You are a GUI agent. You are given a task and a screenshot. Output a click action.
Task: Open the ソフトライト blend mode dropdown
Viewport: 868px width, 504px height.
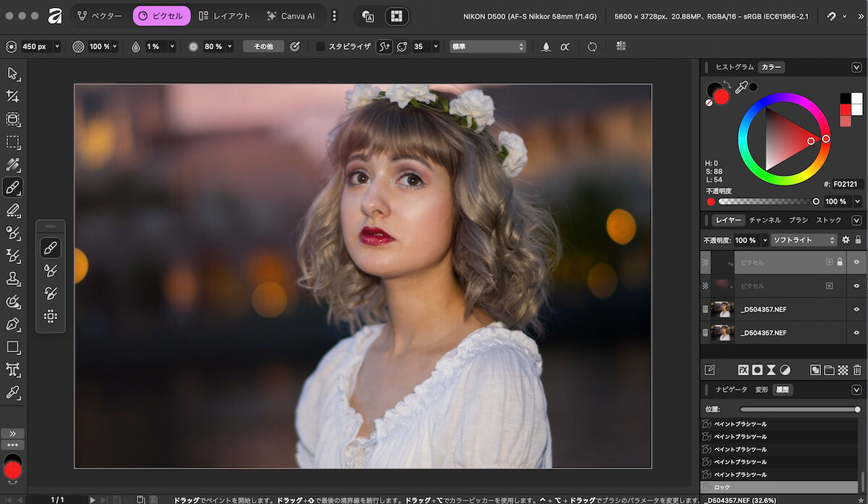(803, 240)
